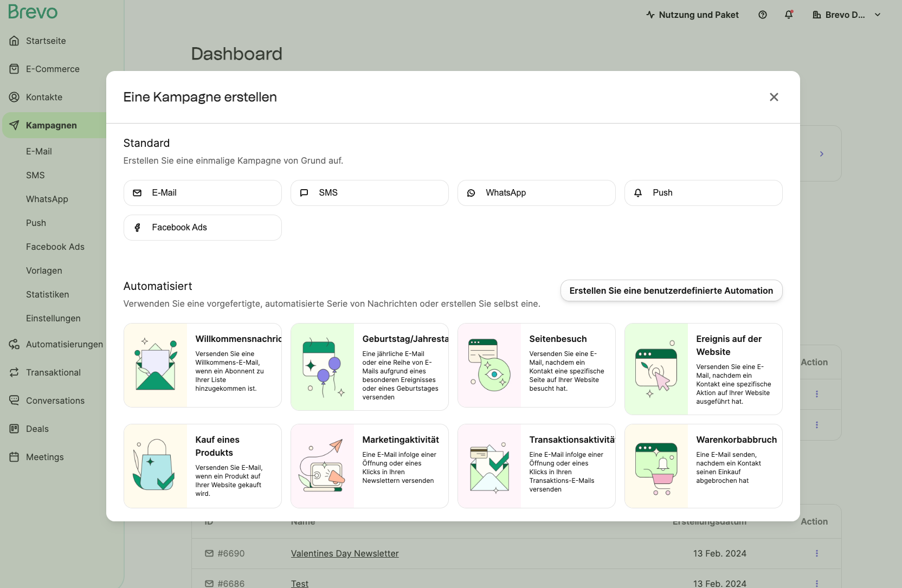Viewport: 902px width, 588px height.
Task: Create a Push campaign
Action: [x=704, y=193]
